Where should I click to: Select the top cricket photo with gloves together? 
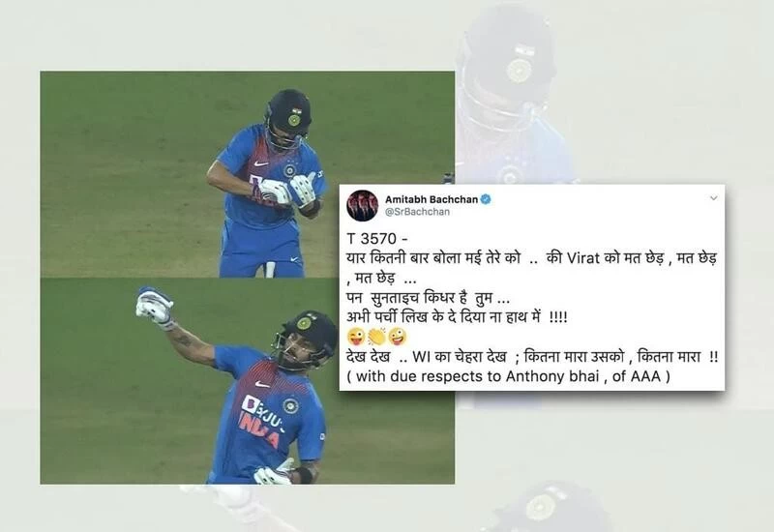point(248,174)
